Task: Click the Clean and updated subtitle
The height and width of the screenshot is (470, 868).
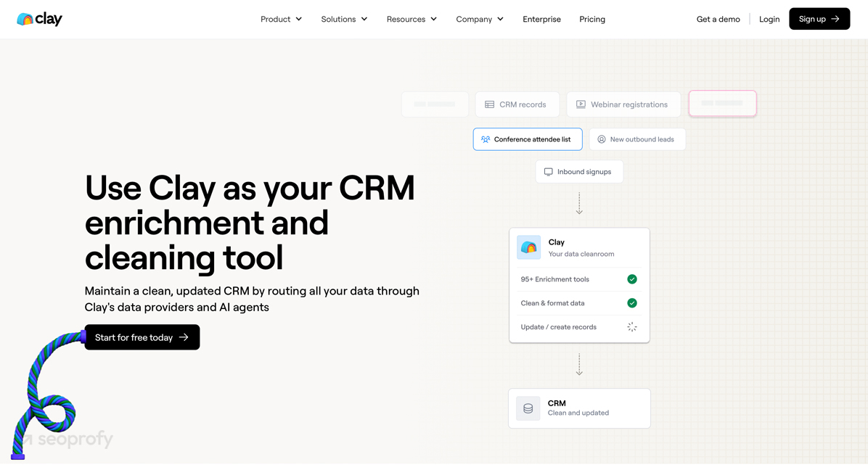Action: pos(578,413)
